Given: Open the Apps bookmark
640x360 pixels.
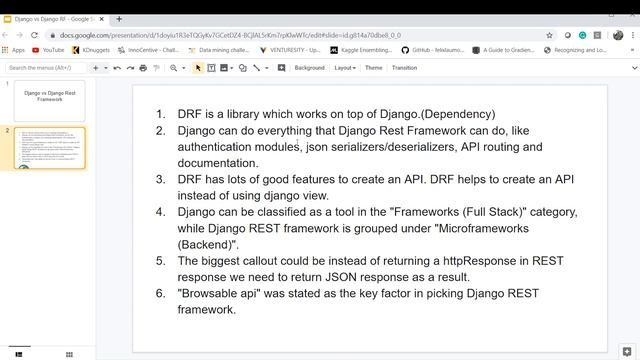Looking at the screenshot, I should (x=13, y=50).
